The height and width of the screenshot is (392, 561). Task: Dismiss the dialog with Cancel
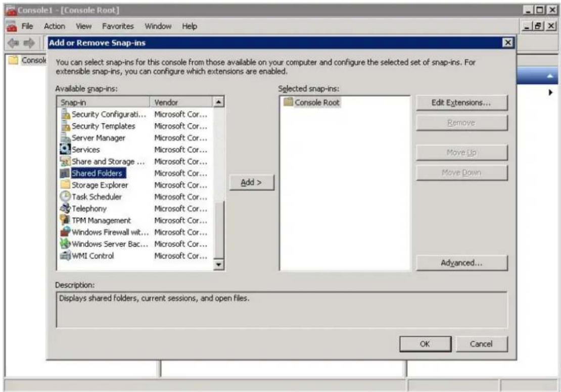tap(481, 344)
